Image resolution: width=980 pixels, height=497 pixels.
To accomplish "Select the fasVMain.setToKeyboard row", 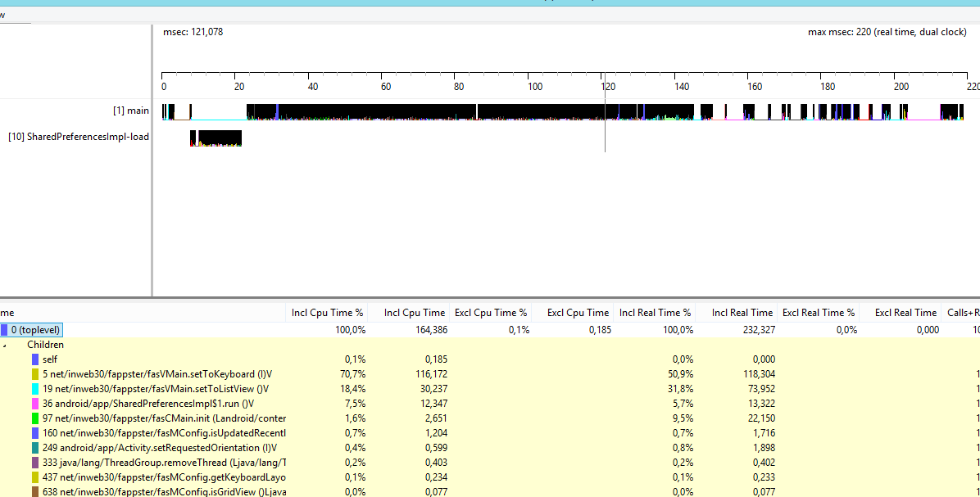I will coord(490,374).
